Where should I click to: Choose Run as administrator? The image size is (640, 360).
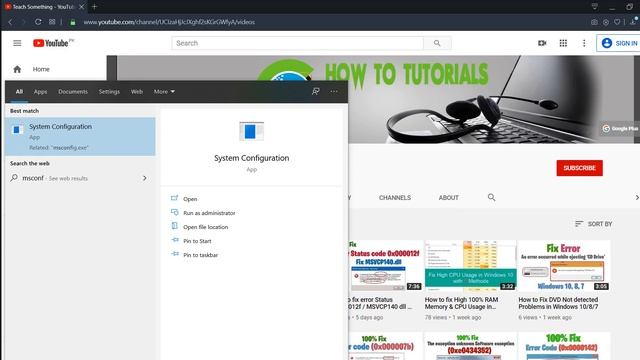[209, 213]
